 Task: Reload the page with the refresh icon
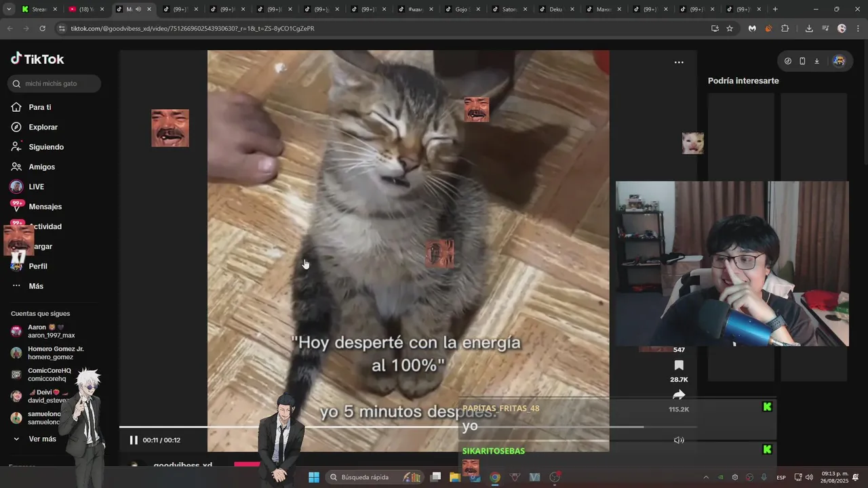click(42, 28)
